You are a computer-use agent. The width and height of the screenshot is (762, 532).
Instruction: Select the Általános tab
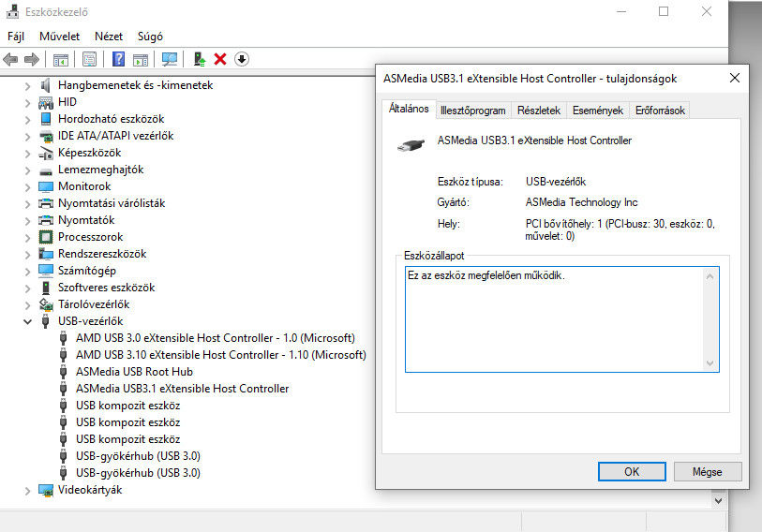[409, 109]
